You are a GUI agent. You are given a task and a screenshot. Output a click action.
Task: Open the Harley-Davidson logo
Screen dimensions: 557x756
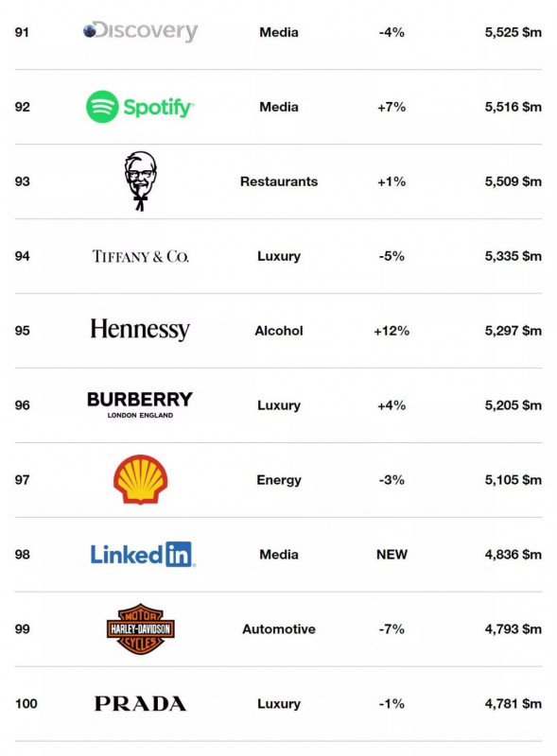click(x=141, y=628)
